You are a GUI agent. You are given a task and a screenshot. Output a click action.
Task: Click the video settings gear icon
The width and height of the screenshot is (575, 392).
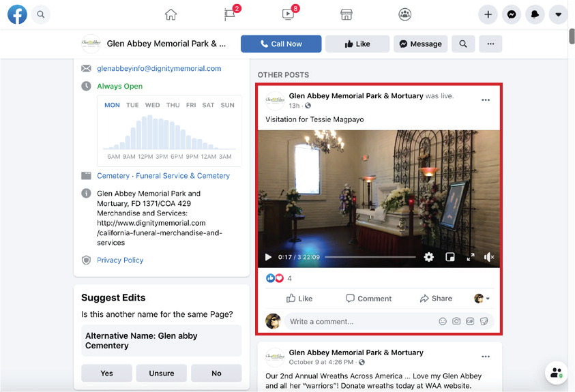(x=428, y=257)
